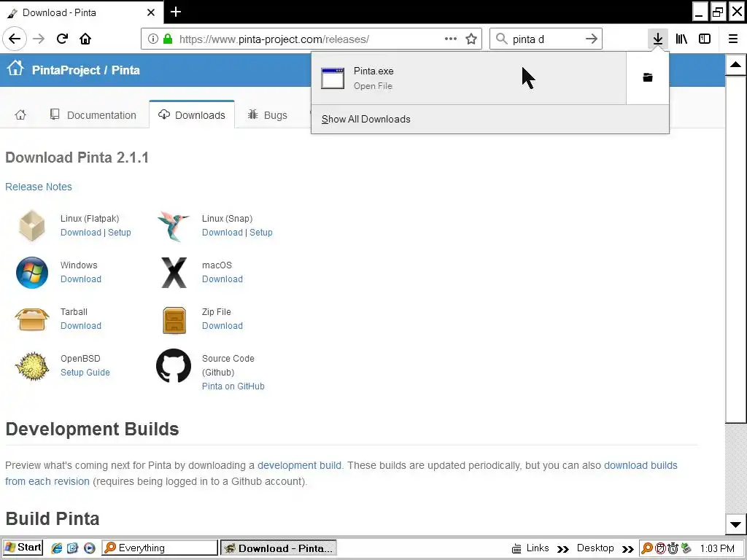Switch to Everything taskbar window

tap(160, 548)
